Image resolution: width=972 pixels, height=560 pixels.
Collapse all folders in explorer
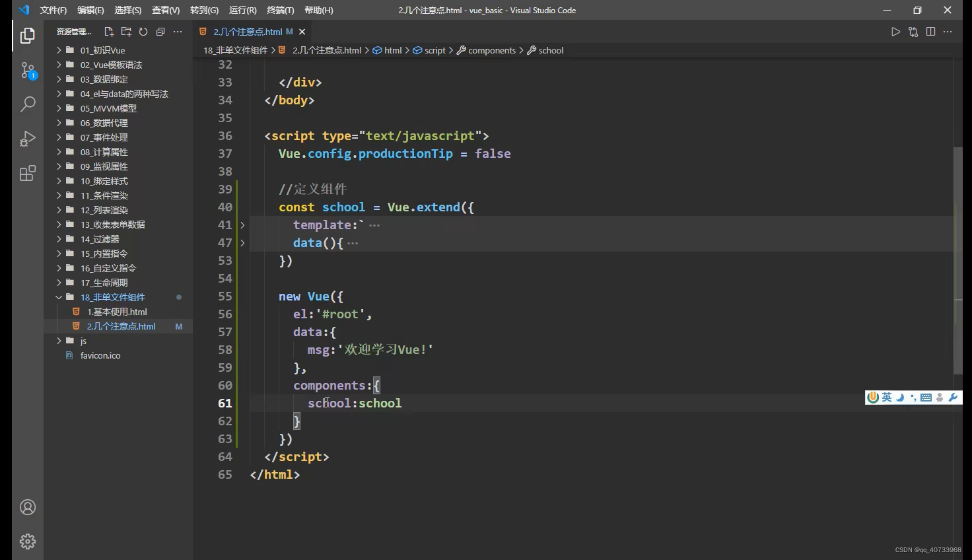[160, 32]
